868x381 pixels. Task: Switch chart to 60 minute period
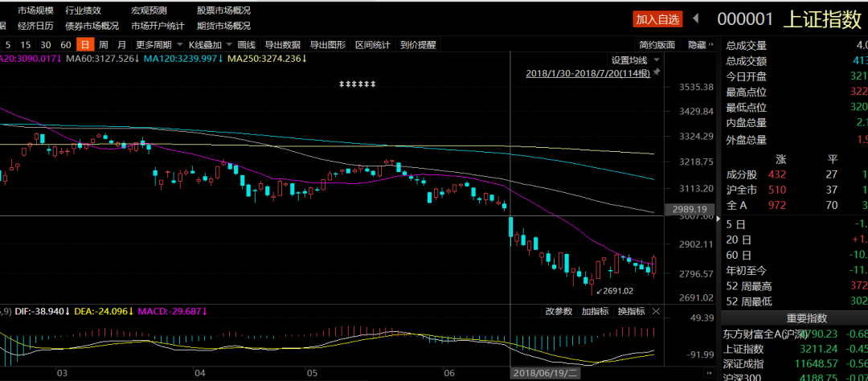pos(65,45)
